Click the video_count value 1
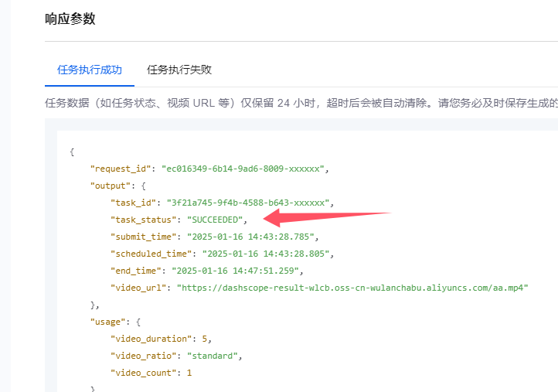This screenshot has height=392, width=558. pyautogui.click(x=189, y=373)
